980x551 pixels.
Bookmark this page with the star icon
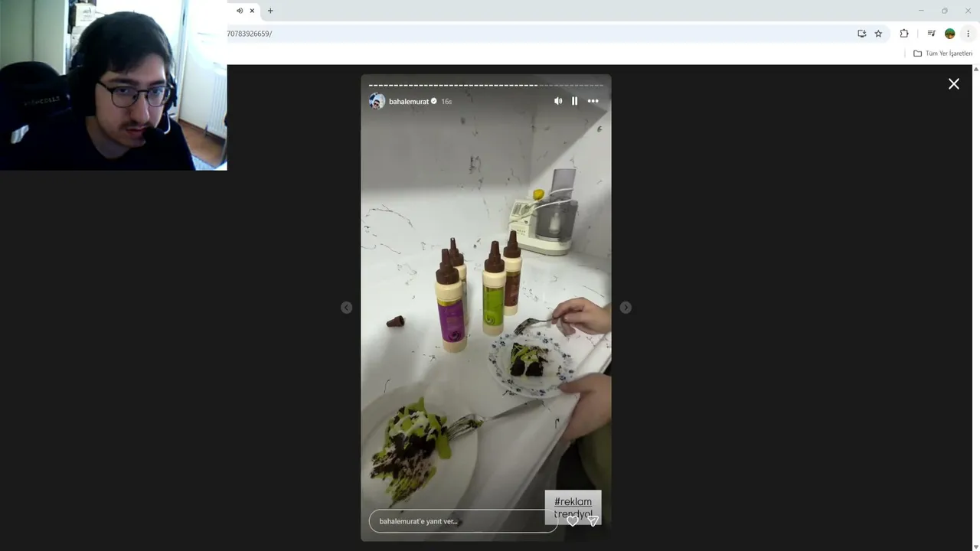[878, 34]
